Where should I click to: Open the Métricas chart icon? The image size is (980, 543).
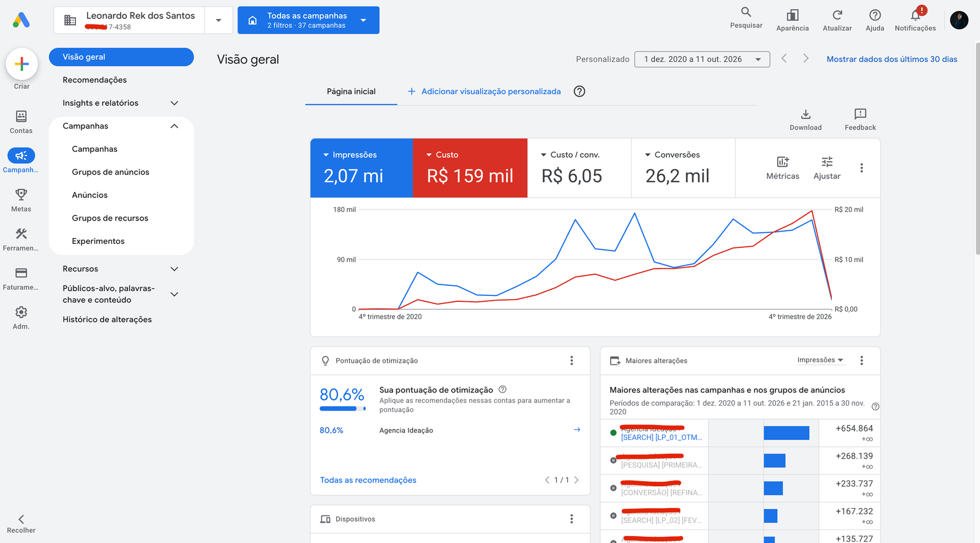coord(783,162)
